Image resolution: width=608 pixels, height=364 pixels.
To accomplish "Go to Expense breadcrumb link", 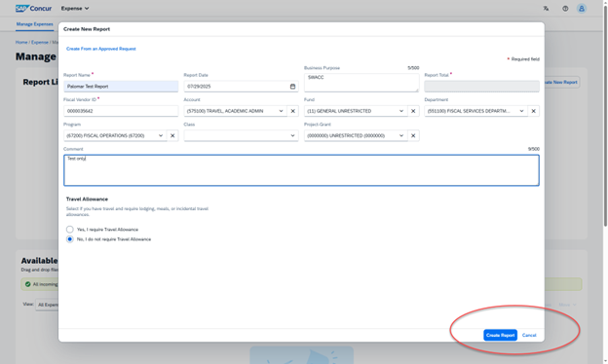I will [40, 42].
